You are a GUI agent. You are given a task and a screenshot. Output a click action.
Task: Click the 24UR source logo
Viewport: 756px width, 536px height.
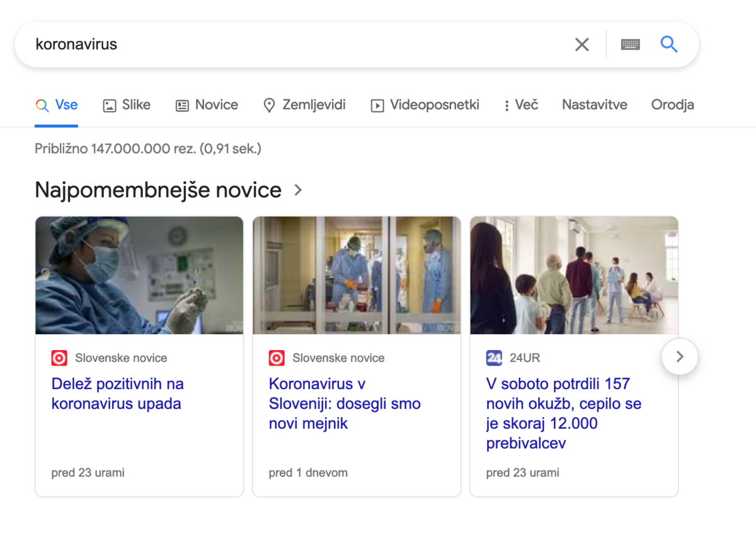tap(494, 358)
